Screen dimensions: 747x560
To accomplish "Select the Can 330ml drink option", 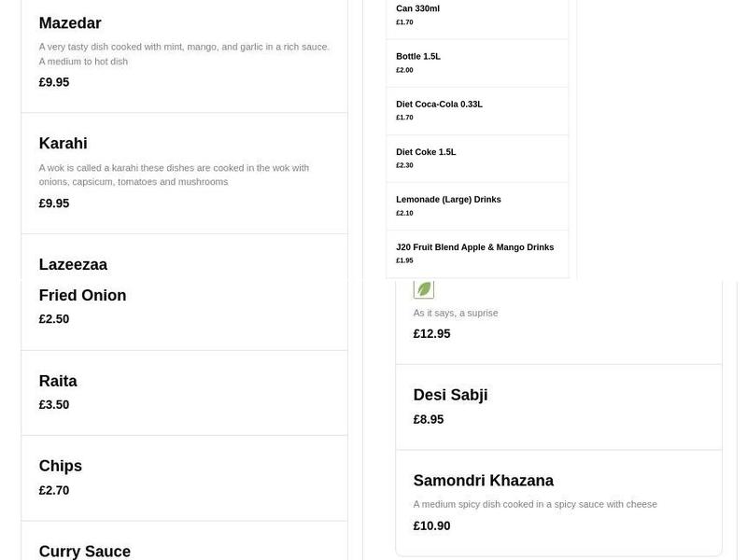I will tap(417, 9).
